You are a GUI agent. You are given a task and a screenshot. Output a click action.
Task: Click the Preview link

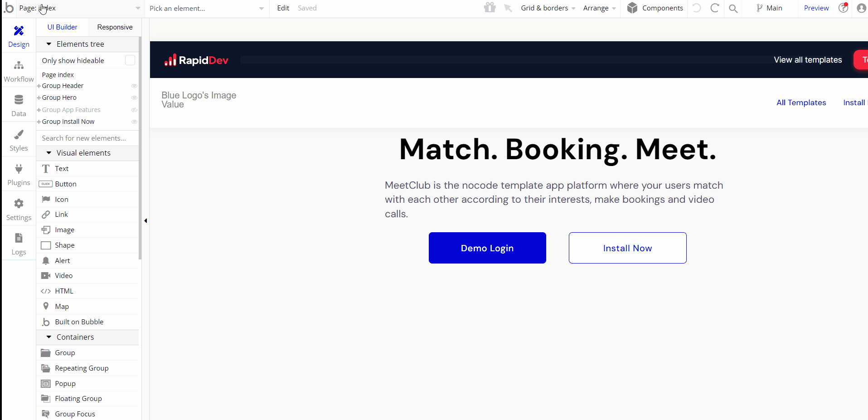[x=816, y=8]
